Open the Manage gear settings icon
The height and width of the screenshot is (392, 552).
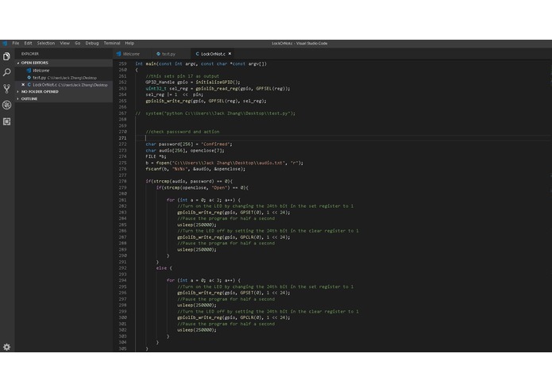tap(6, 347)
